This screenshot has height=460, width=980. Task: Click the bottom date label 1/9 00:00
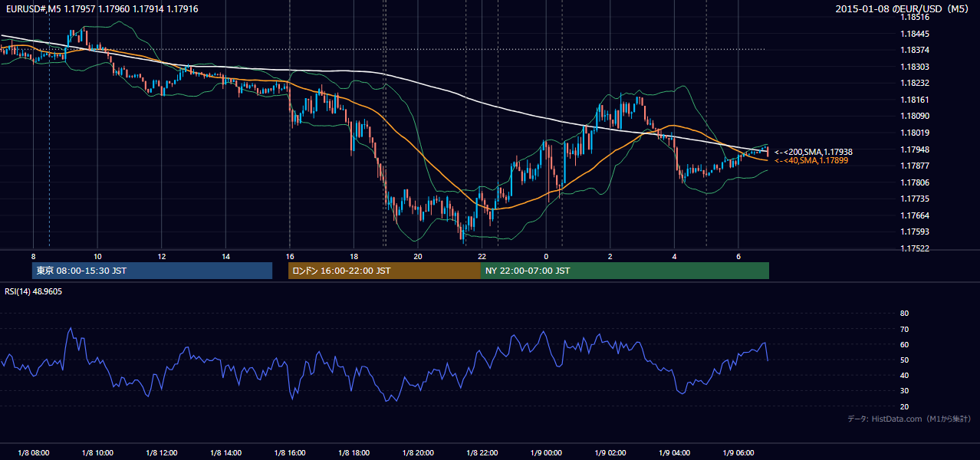(546, 453)
